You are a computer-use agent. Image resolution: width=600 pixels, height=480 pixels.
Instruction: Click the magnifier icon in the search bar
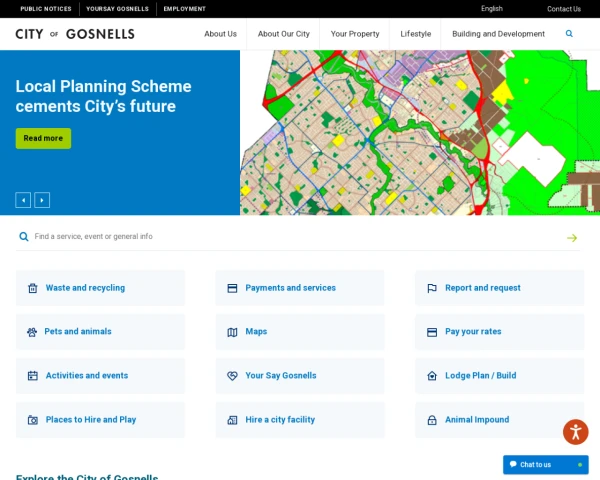24,237
